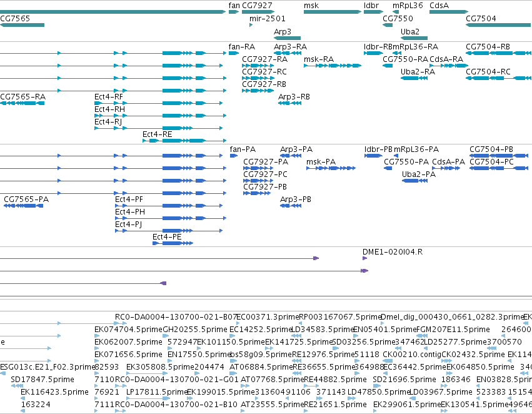Click the CG7927-PC protein label
The height and width of the screenshot is (414, 532).
(x=265, y=174)
